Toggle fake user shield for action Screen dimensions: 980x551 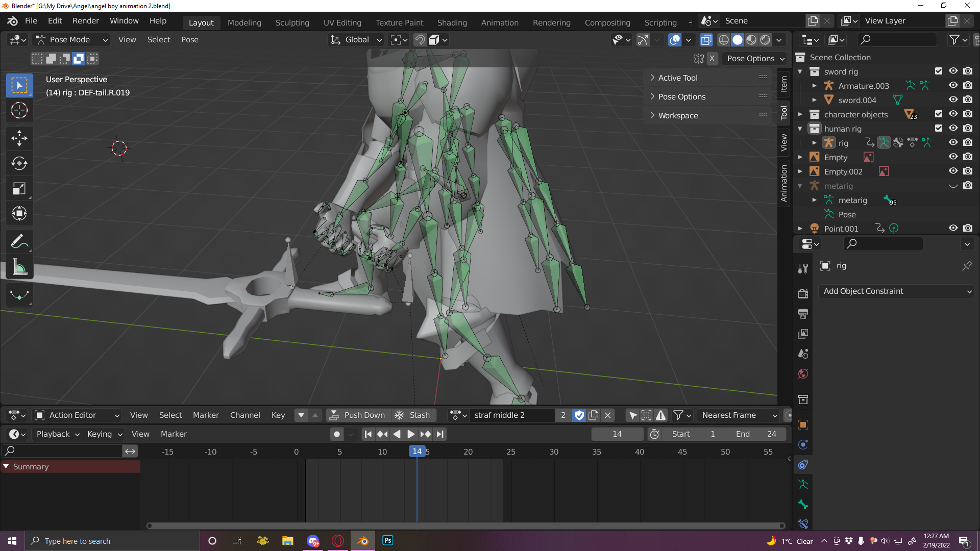579,415
